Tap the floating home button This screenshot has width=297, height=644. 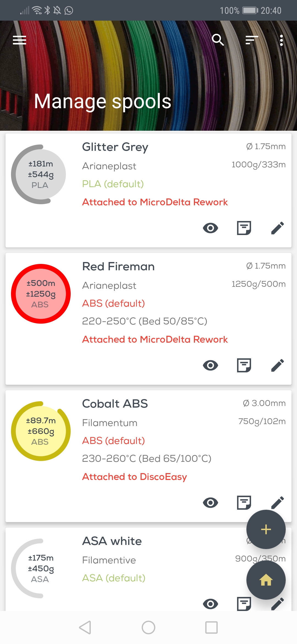266,580
